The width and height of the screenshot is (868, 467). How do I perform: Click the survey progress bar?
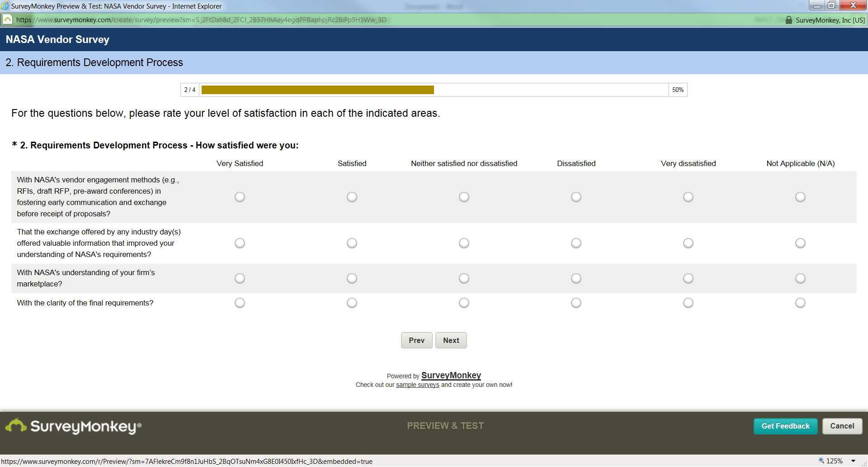click(x=434, y=90)
